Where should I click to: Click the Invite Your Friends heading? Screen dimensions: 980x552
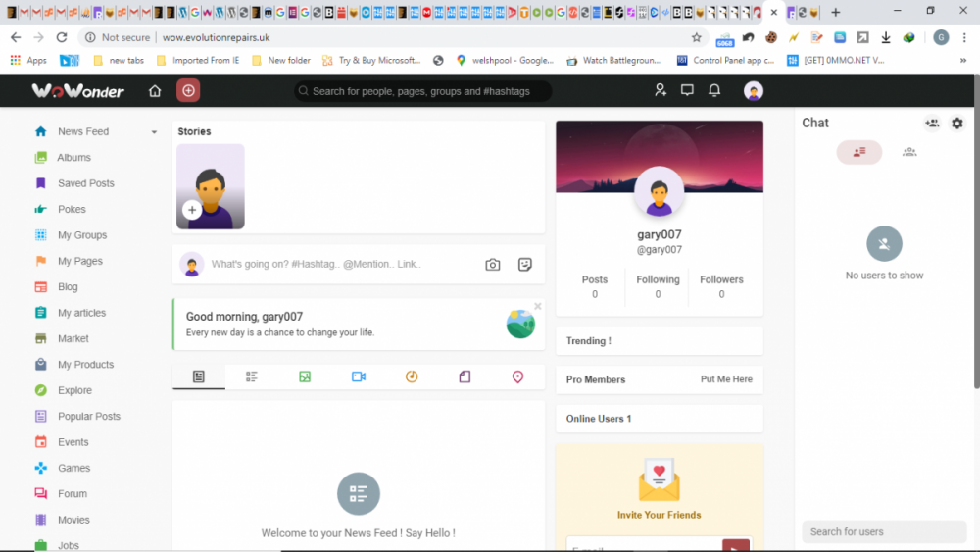tap(659, 515)
